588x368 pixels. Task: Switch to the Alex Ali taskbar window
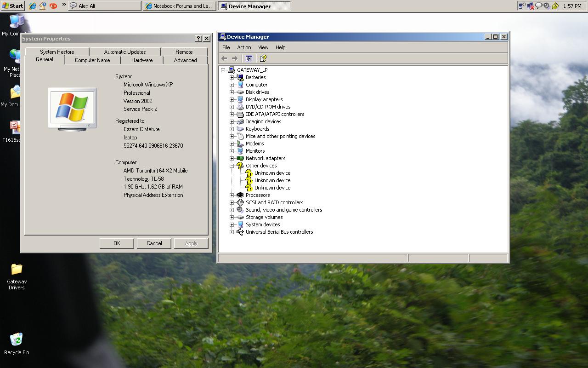[105, 6]
